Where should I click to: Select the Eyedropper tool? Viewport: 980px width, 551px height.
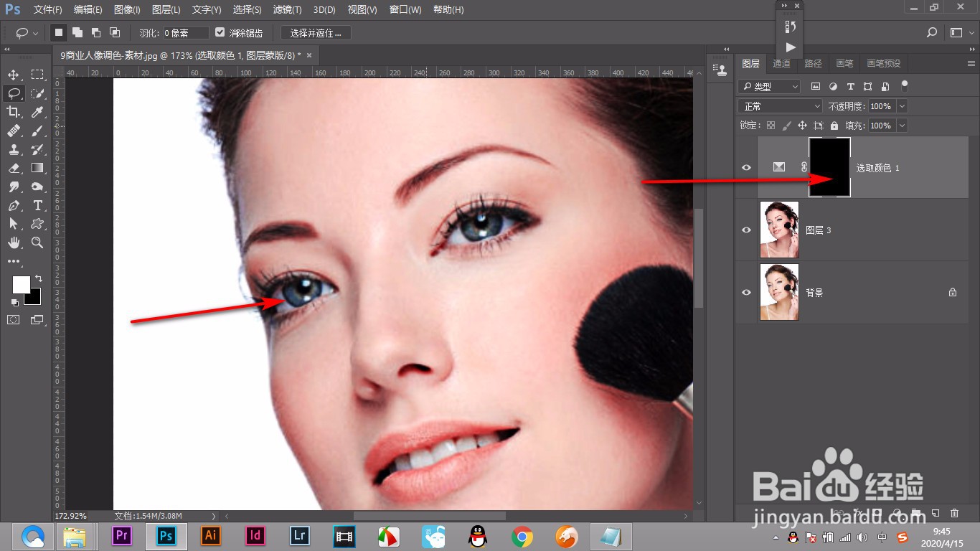(37, 112)
